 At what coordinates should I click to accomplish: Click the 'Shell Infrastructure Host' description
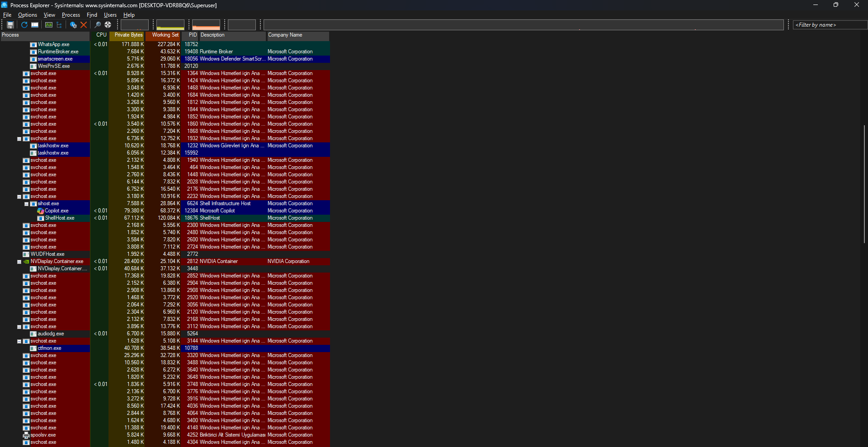(225, 203)
